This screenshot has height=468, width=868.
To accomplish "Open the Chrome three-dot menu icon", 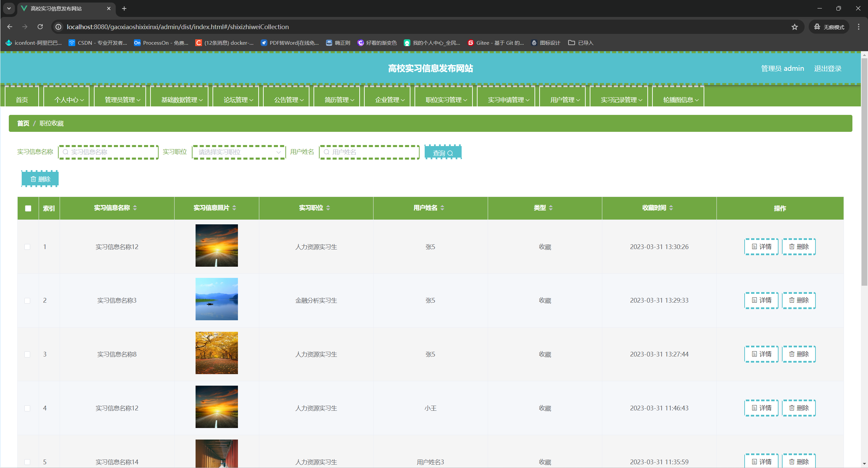I will coord(859,27).
